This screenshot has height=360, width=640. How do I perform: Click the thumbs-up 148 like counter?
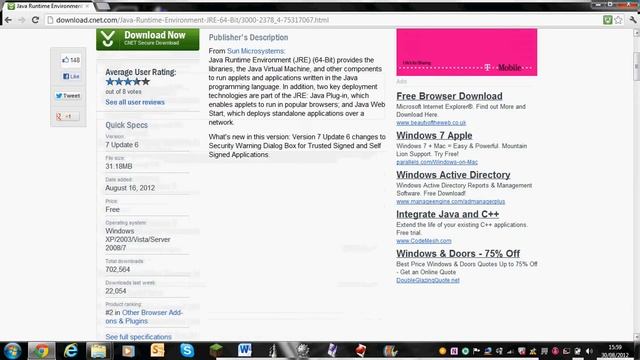pos(71,60)
